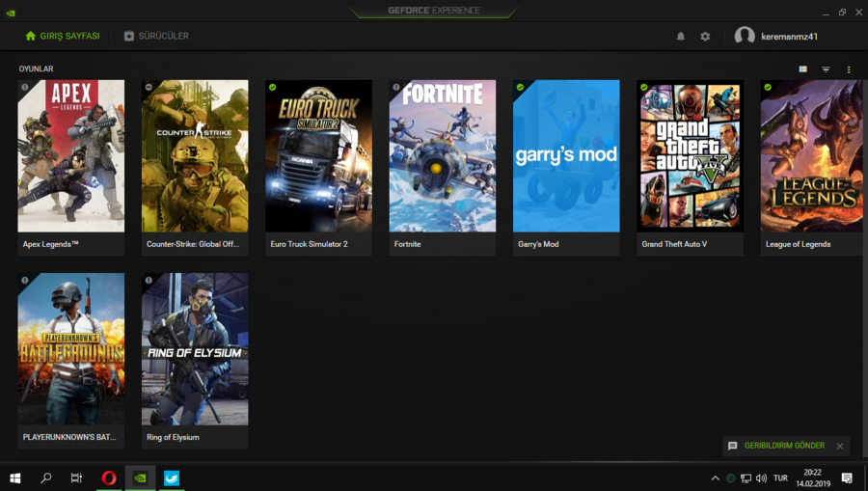Viewport: 868px width, 491px height.
Task: Click the green circle tray icon
Action: click(731, 478)
